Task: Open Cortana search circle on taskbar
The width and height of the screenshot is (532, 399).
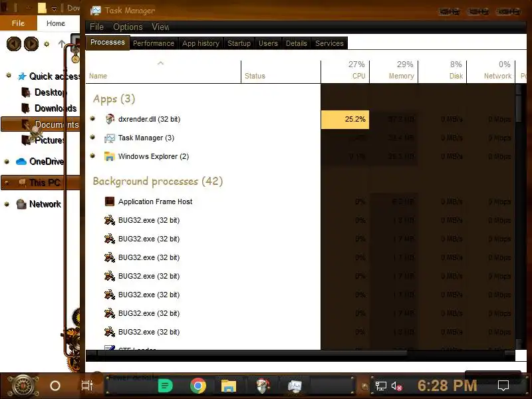Action: [x=55, y=386]
